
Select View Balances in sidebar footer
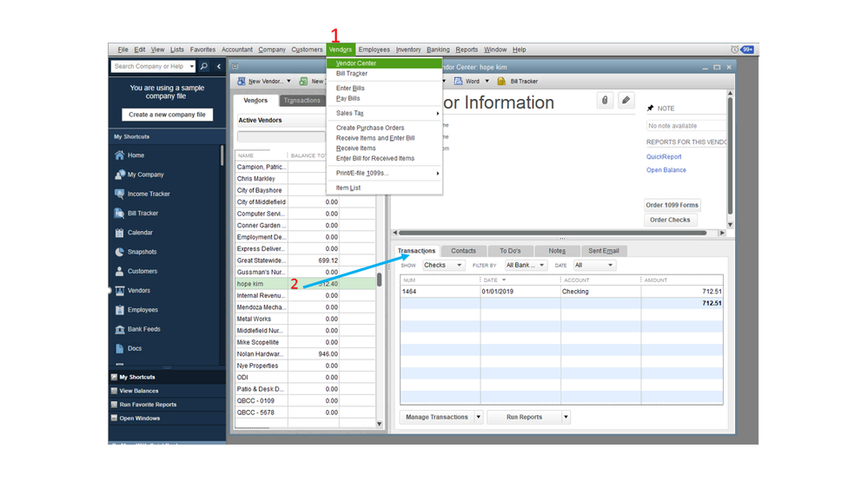coord(138,391)
